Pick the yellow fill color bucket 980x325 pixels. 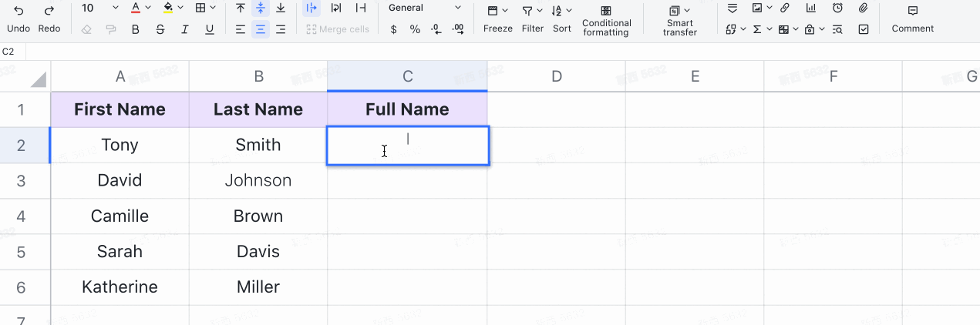click(x=168, y=8)
